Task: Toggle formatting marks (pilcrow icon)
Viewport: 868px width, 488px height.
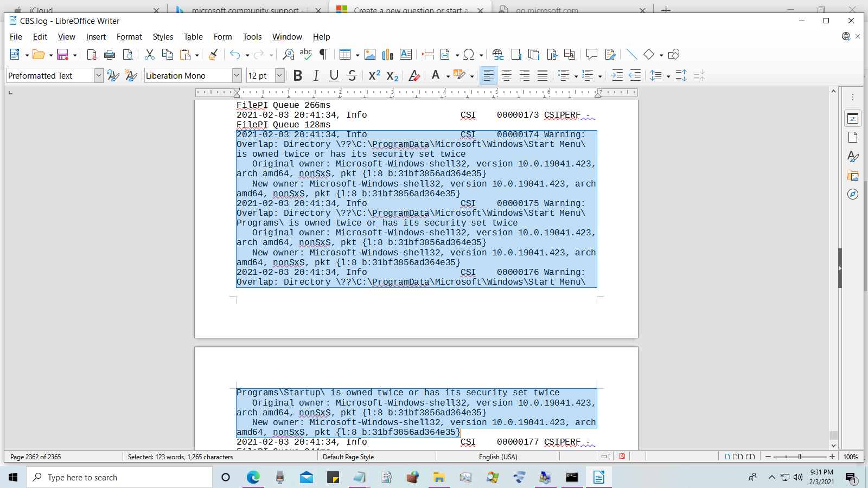Action: click(x=323, y=55)
